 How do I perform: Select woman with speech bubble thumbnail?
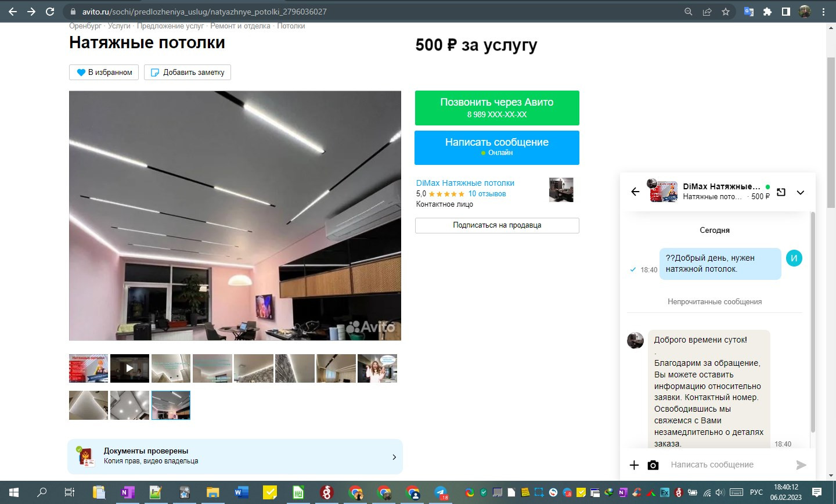[x=377, y=368]
